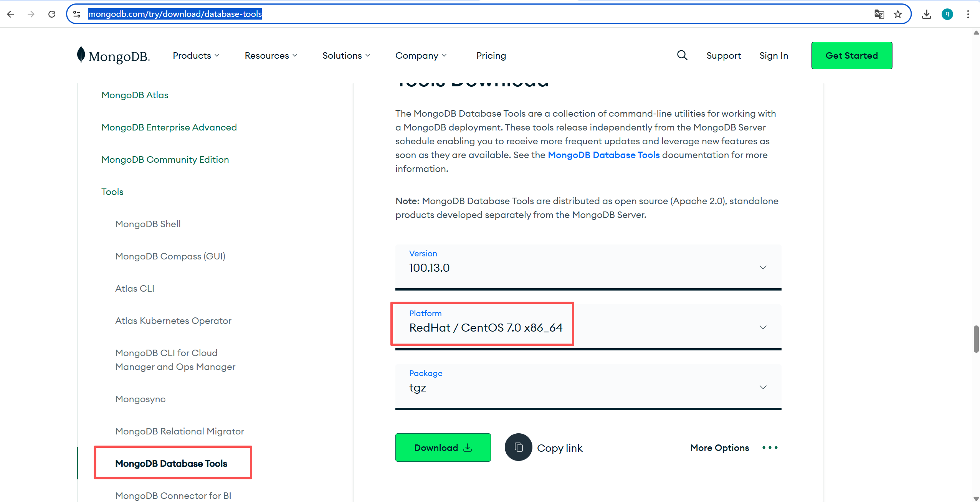Image resolution: width=980 pixels, height=502 pixels.
Task: Reload the page
Action: pos(52,14)
